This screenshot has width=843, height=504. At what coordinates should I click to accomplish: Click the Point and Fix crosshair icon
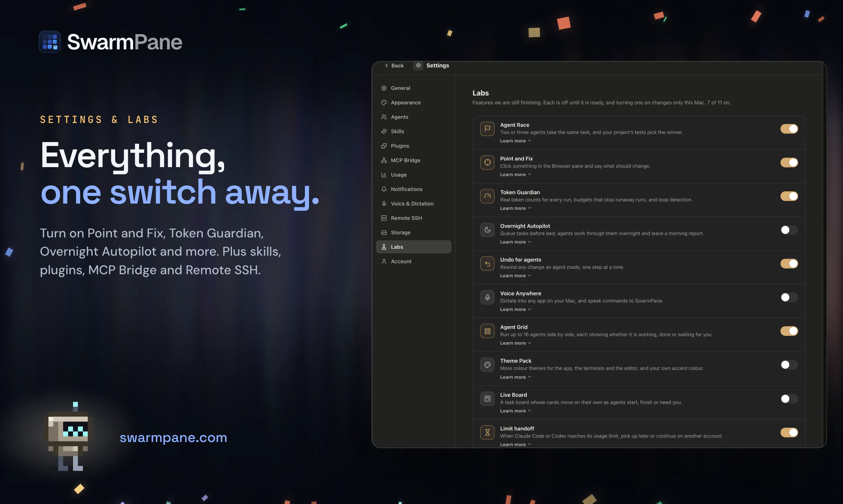pyautogui.click(x=487, y=162)
